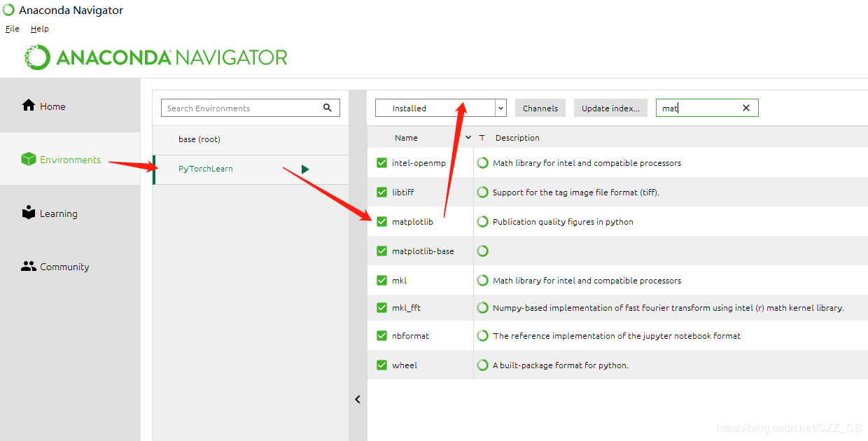Click 'Support for the tag image file format' description
The width and height of the screenshot is (868, 441).
[x=575, y=192]
